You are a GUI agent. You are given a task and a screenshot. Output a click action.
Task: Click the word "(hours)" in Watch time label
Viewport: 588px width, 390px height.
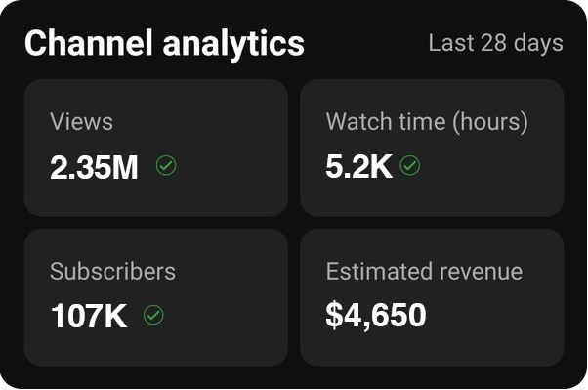point(490,122)
